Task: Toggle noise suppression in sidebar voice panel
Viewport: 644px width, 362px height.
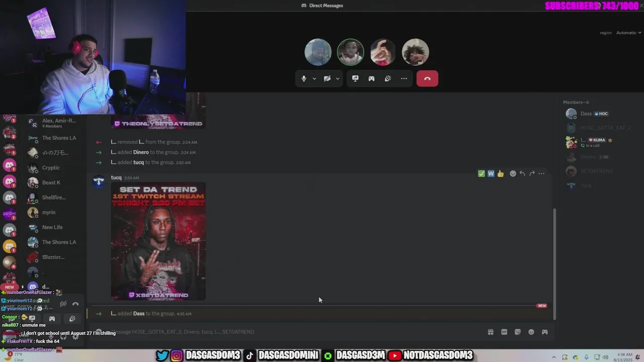Action: [63, 304]
